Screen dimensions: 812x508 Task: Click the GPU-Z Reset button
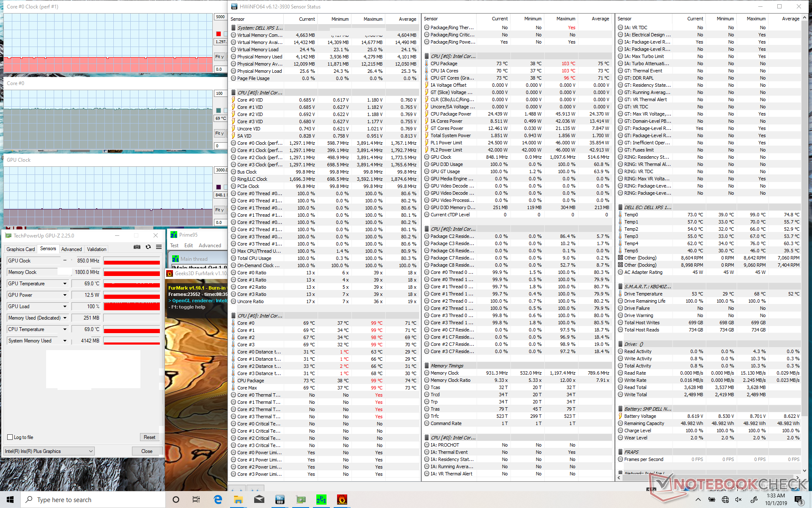tap(149, 437)
